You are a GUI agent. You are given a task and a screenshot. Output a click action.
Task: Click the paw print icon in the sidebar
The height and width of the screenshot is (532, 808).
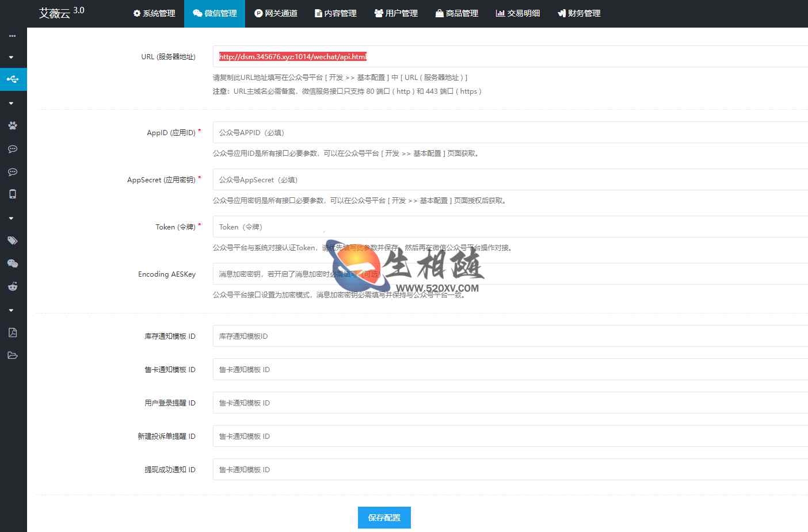click(x=13, y=125)
